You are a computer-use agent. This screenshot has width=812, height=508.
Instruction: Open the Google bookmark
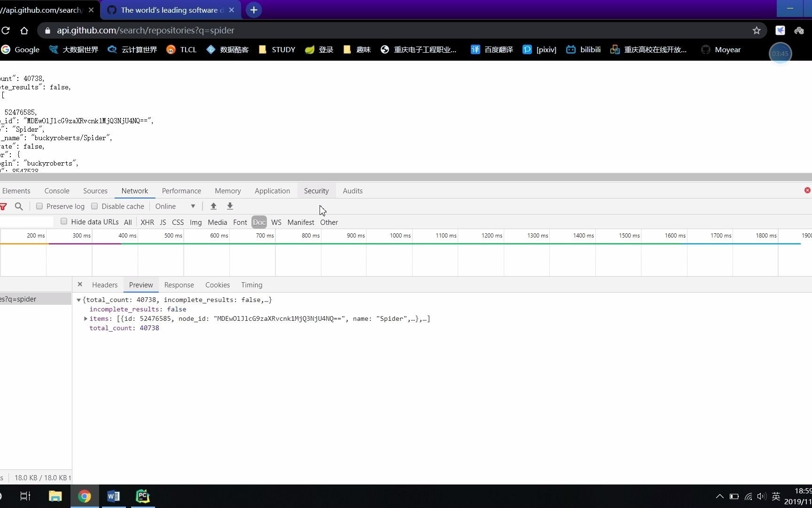[x=21, y=49]
